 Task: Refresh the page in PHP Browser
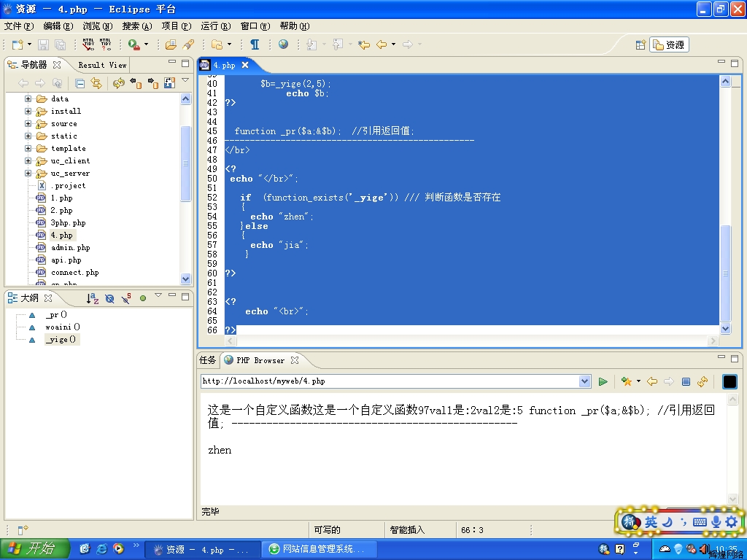click(x=703, y=381)
